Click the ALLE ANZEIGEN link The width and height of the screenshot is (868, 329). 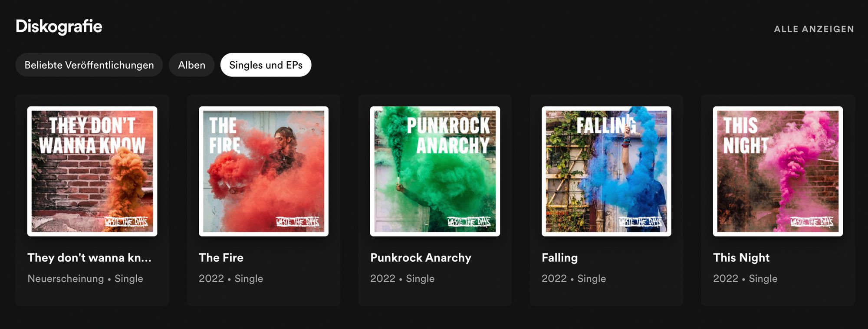pos(814,29)
